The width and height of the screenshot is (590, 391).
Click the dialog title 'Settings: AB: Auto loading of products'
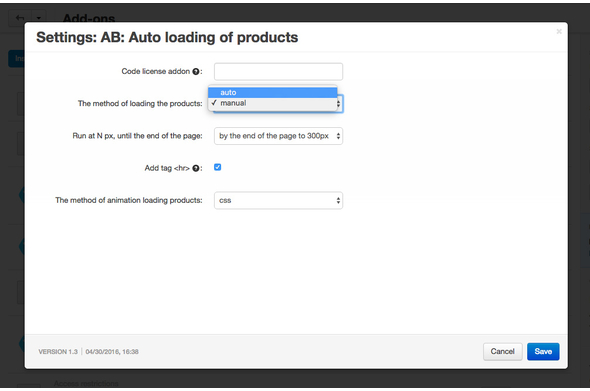pyautogui.click(x=167, y=37)
